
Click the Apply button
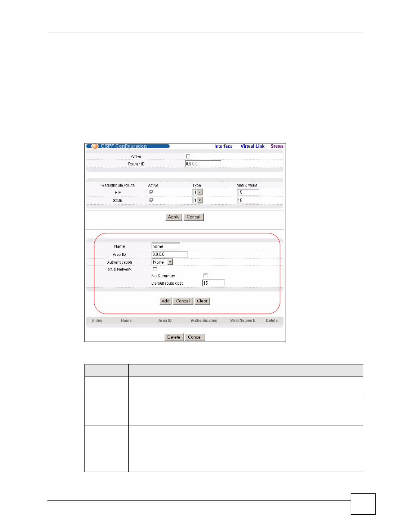(174, 217)
